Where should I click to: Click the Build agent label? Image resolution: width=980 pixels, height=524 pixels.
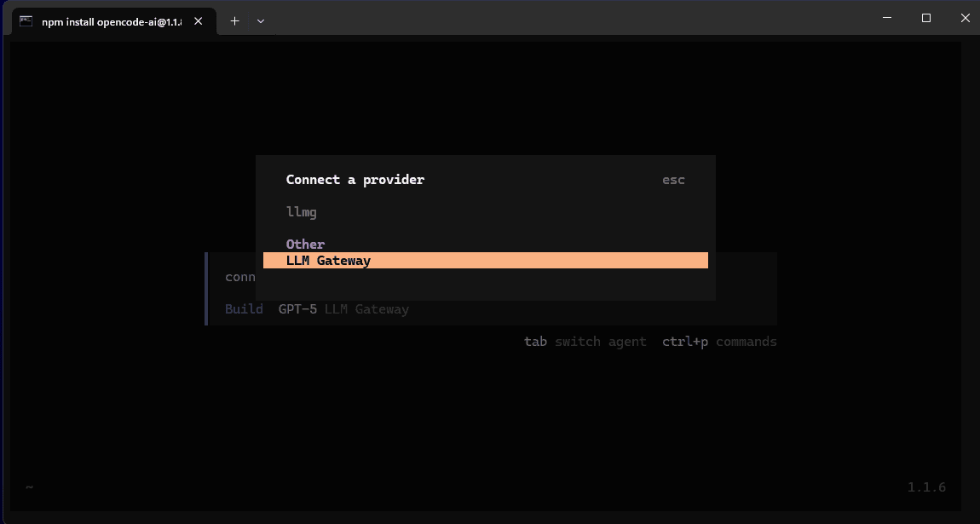[x=244, y=309]
